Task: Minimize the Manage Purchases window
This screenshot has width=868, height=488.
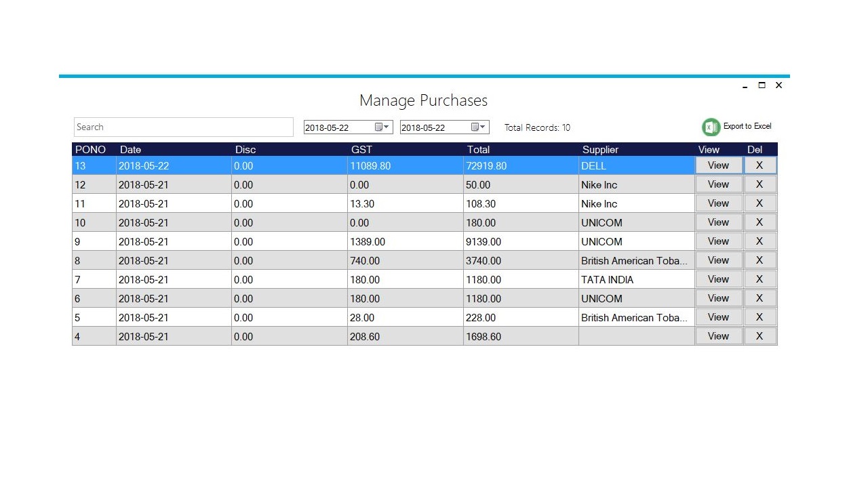Action: click(744, 85)
